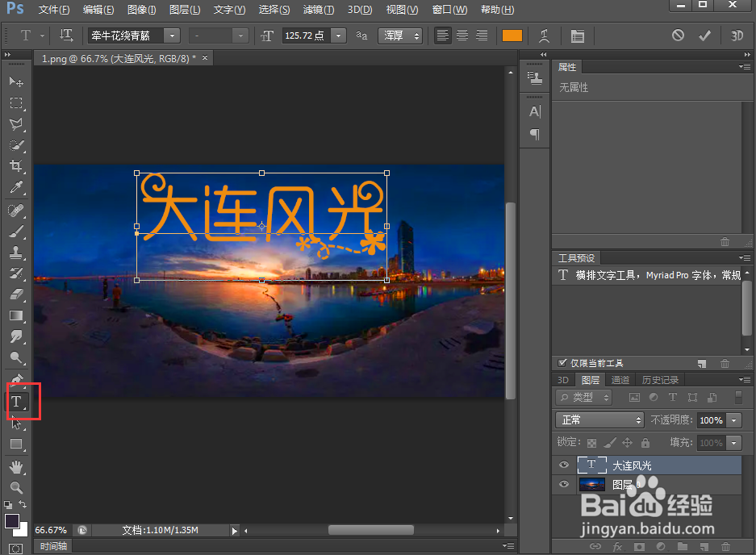The width and height of the screenshot is (756, 555).
Task: Select the Rectangle shape tool
Action: tap(16, 444)
